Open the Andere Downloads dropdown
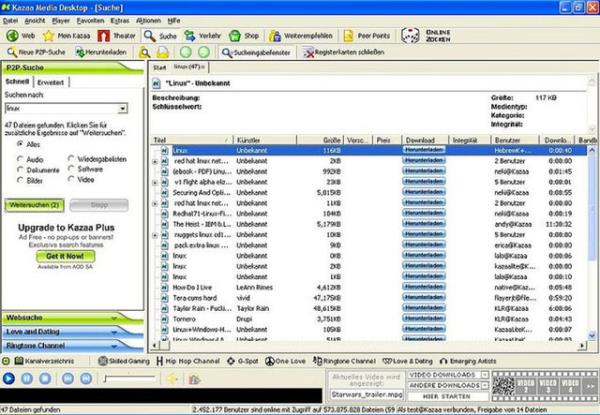This screenshot has height=415, width=600. pyautogui.click(x=484, y=385)
